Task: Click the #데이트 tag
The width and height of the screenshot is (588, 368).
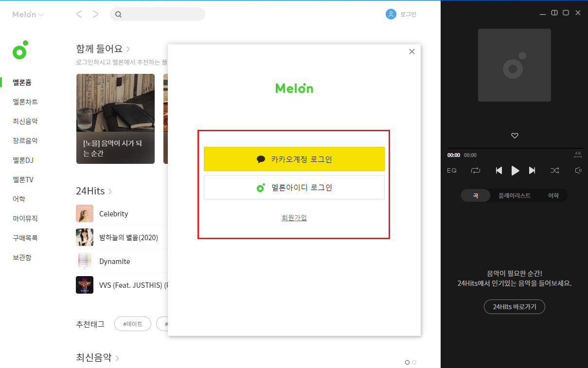Action: pyautogui.click(x=133, y=324)
